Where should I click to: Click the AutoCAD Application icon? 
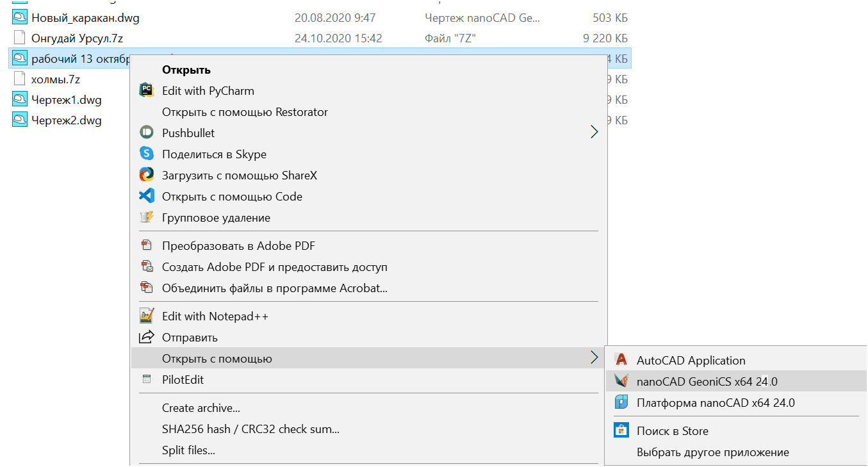621,361
